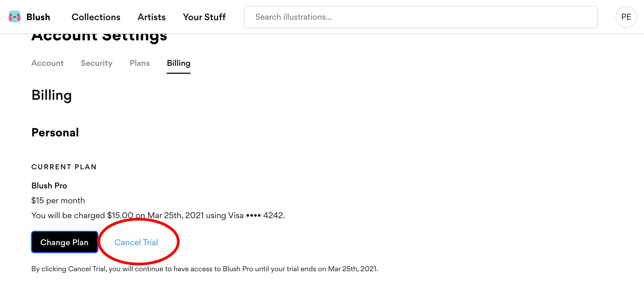Click the Visa 4242 charge notice line

[158, 215]
